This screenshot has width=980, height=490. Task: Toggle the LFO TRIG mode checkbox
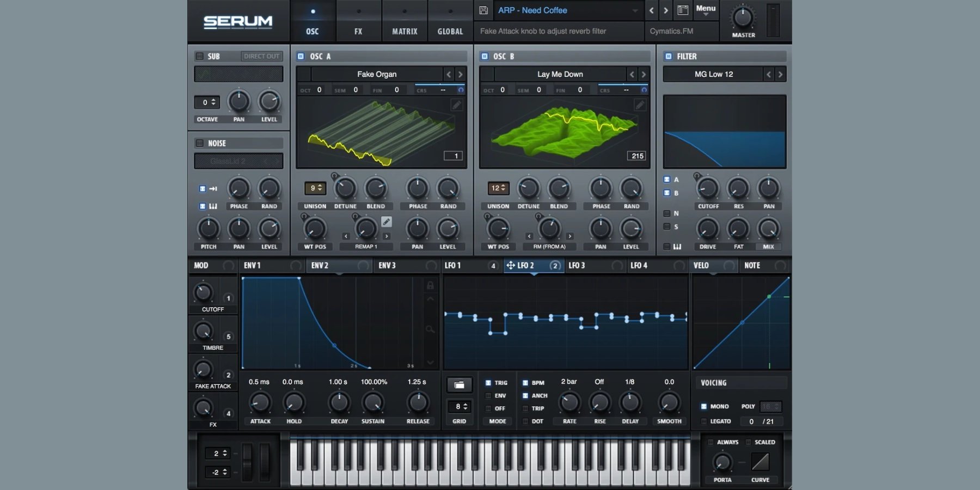click(488, 383)
